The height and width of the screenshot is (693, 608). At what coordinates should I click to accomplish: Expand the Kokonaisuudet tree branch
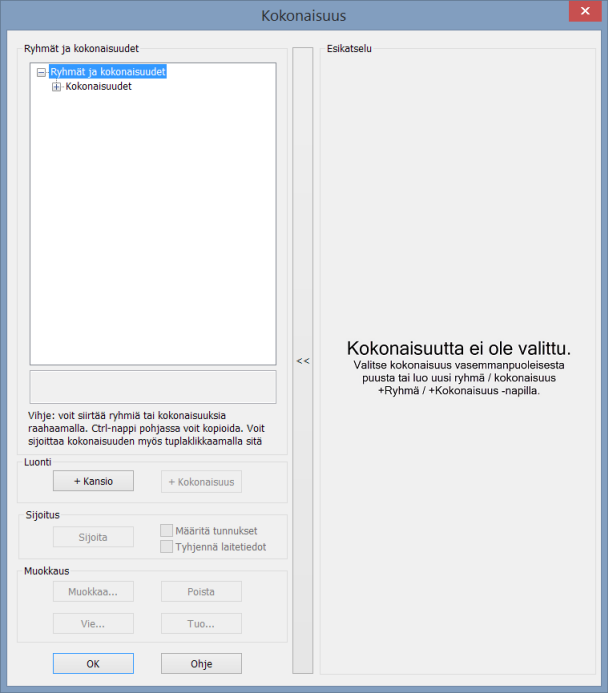57,87
